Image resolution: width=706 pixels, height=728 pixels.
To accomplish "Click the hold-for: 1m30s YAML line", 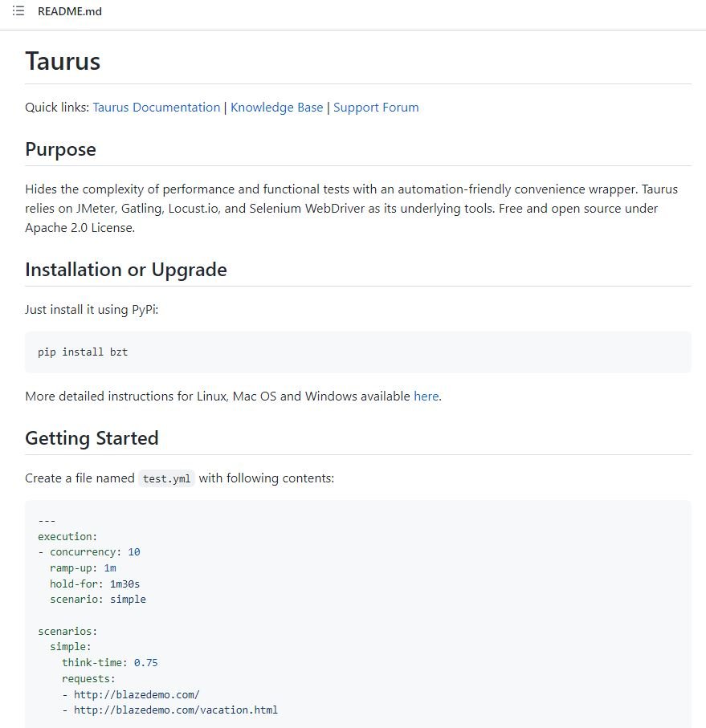I will tap(95, 584).
